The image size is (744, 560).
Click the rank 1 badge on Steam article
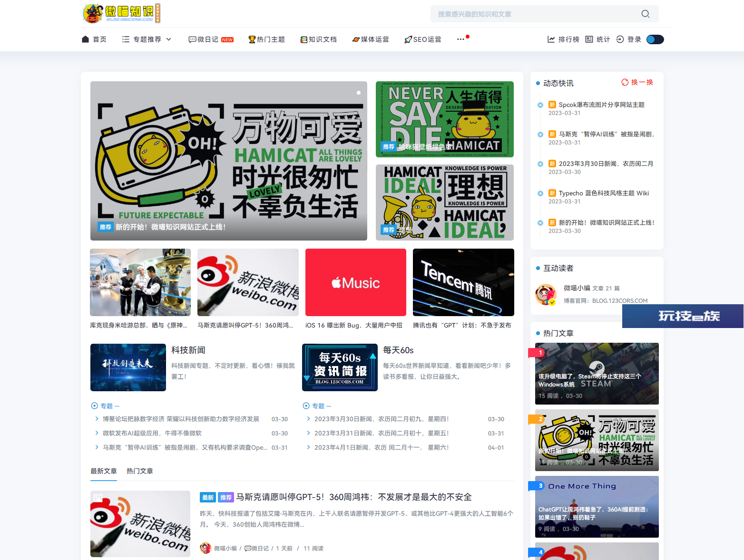pyautogui.click(x=537, y=352)
